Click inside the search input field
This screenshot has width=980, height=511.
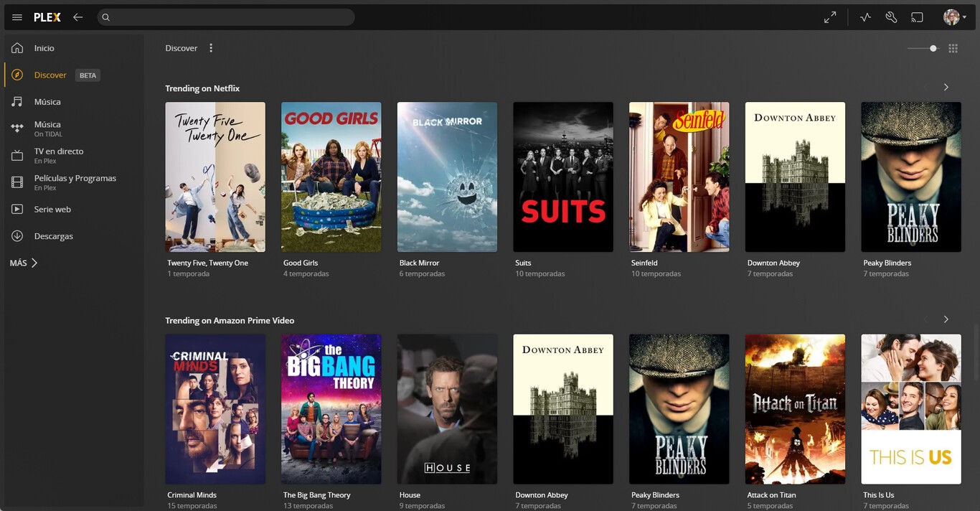pos(215,17)
